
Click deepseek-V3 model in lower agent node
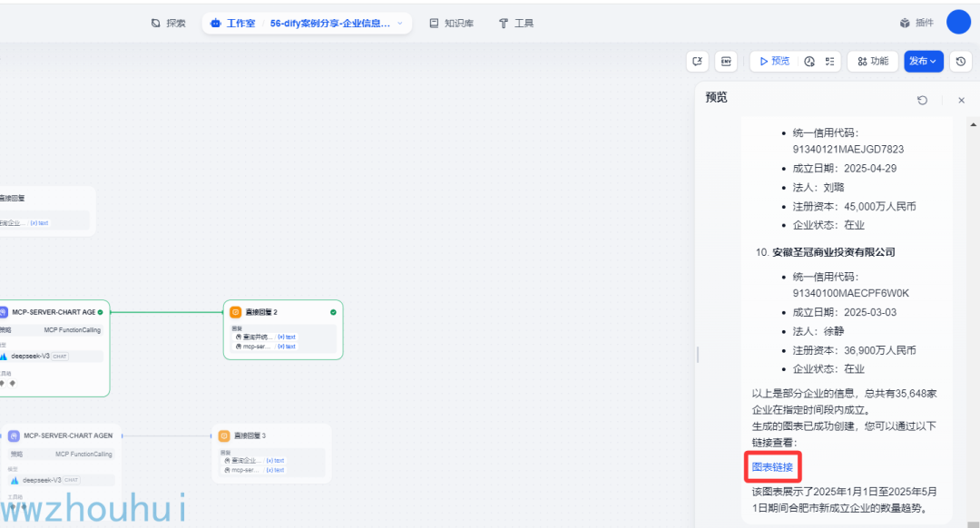[62, 480]
